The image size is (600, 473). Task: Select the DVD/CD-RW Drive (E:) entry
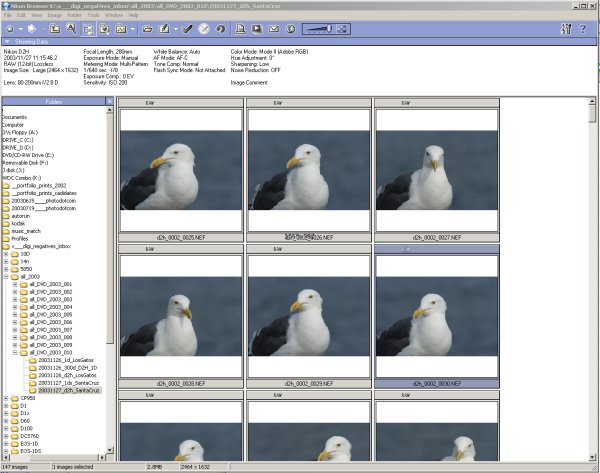point(28,155)
